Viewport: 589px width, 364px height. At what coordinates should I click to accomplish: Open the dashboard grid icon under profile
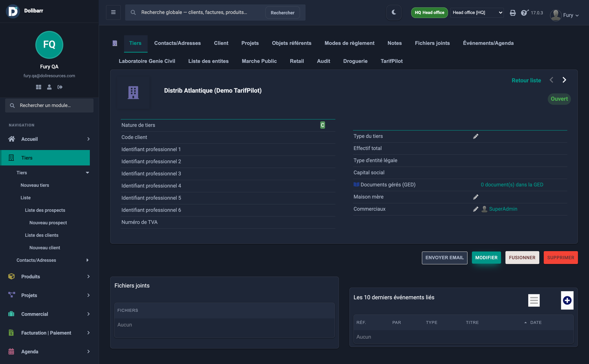(x=39, y=87)
